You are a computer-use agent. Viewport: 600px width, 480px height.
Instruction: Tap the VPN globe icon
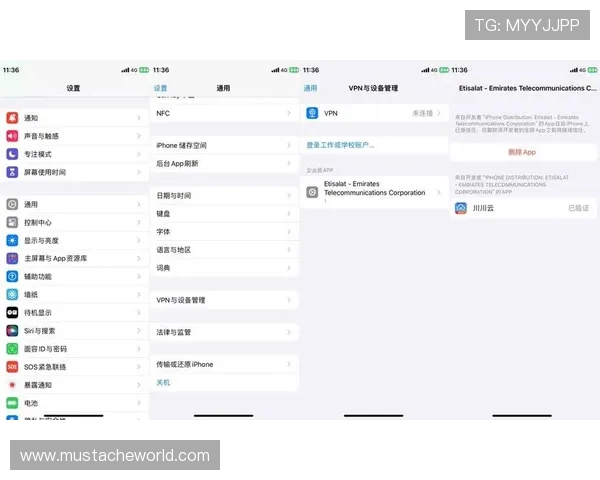point(312,113)
